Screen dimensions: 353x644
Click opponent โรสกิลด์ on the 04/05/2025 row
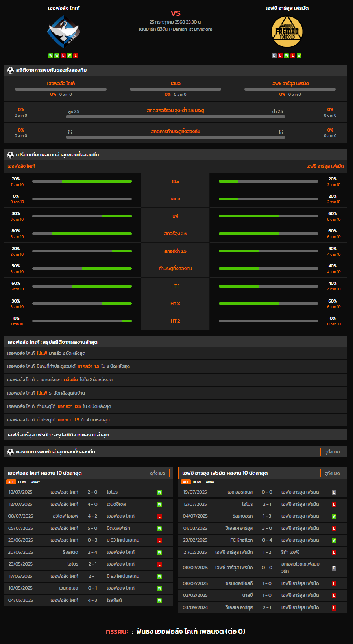(114, 600)
